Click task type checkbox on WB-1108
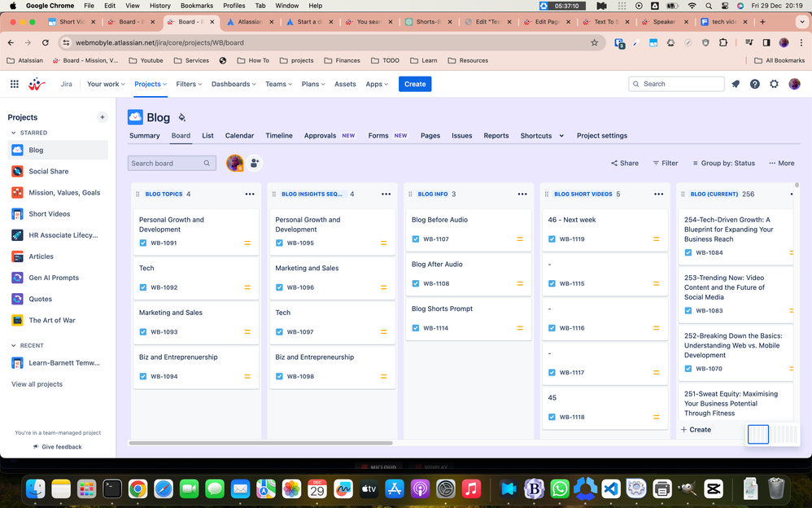This screenshot has width=812, height=508. pos(415,283)
